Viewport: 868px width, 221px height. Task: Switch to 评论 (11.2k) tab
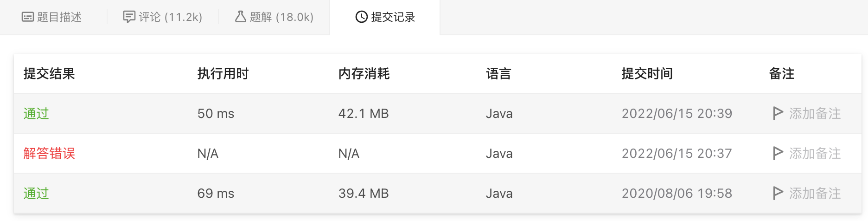pyautogui.click(x=163, y=17)
